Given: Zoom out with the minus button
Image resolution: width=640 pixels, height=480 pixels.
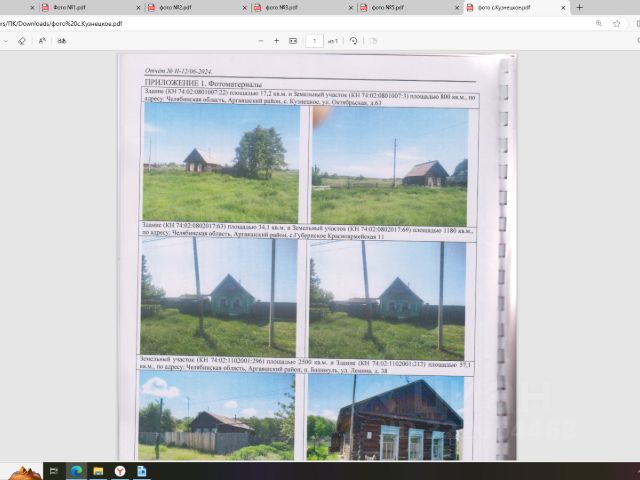Looking at the screenshot, I should point(261,41).
